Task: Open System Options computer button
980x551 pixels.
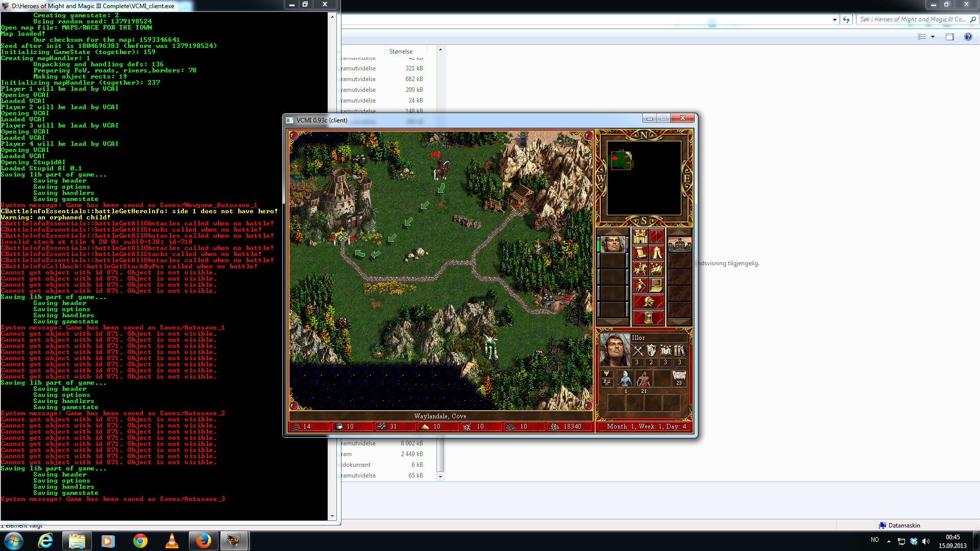Action: pos(656,286)
